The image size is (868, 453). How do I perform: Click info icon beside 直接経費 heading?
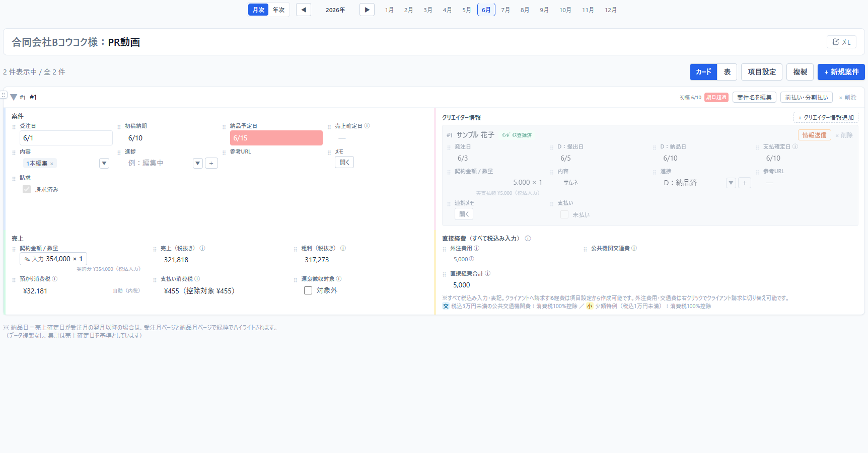click(528, 239)
